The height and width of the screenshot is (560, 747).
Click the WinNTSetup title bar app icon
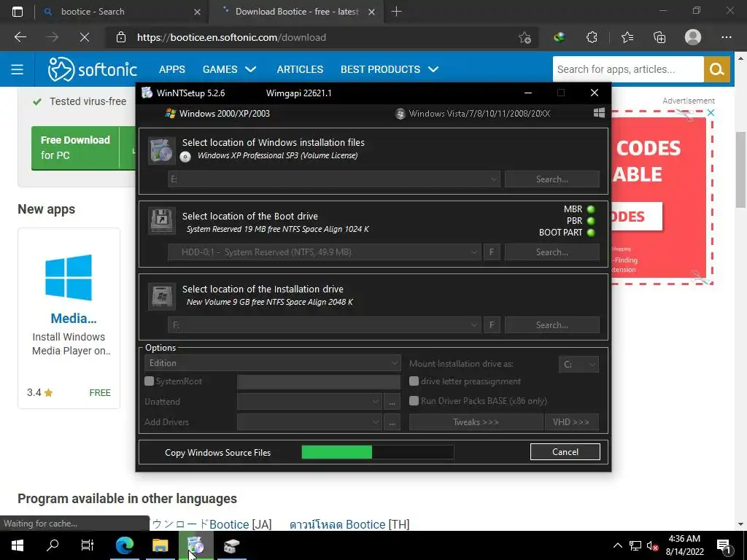pyautogui.click(x=147, y=93)
